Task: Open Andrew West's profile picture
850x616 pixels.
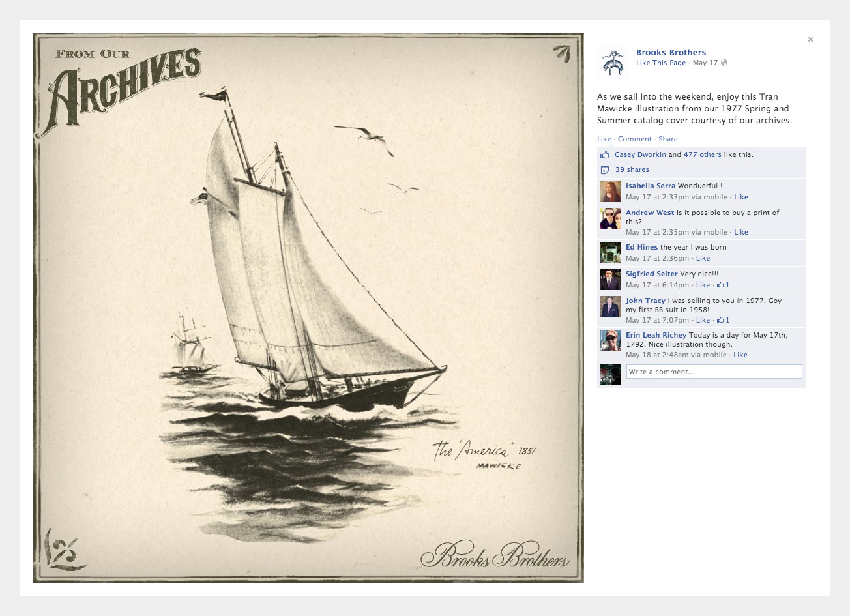Action: pos(610,218)
